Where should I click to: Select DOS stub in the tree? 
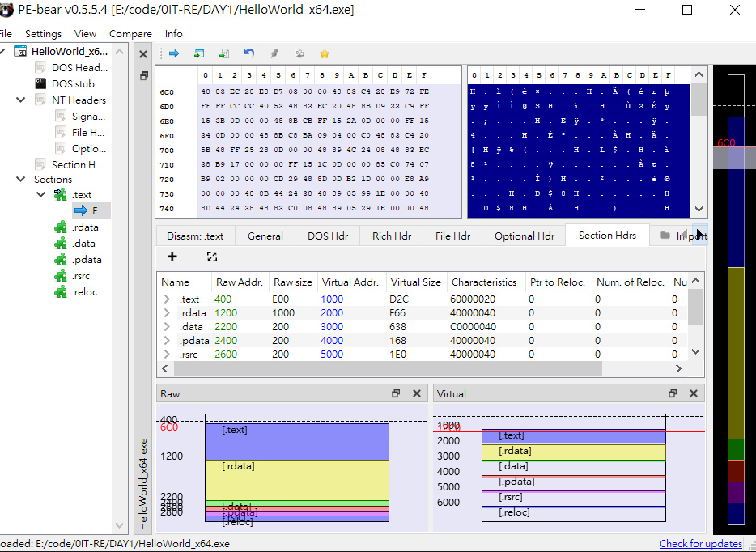pyautogui.click(x=73, y=83)
